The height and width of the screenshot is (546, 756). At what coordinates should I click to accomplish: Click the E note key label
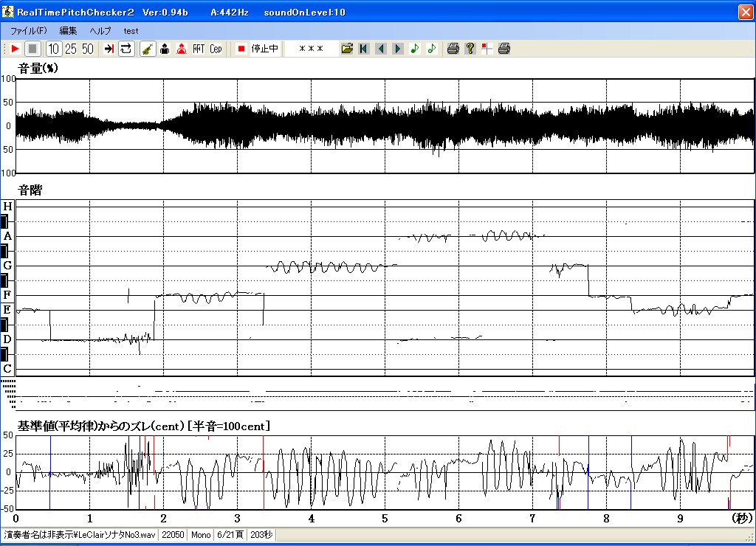coord(7,310)
